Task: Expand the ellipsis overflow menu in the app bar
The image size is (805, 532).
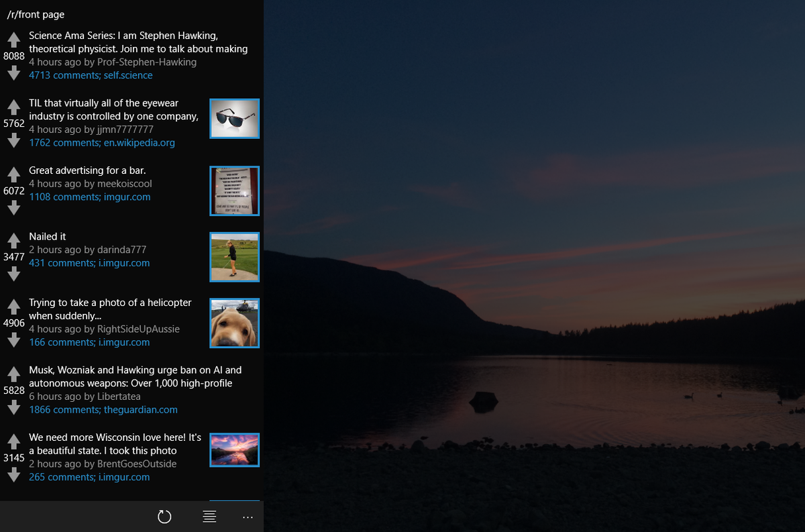Action: tap(248, 517)
